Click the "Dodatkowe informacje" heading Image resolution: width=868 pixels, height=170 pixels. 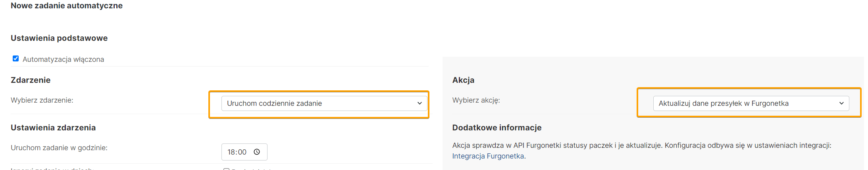pyautogui.click(x=497, y=128)
